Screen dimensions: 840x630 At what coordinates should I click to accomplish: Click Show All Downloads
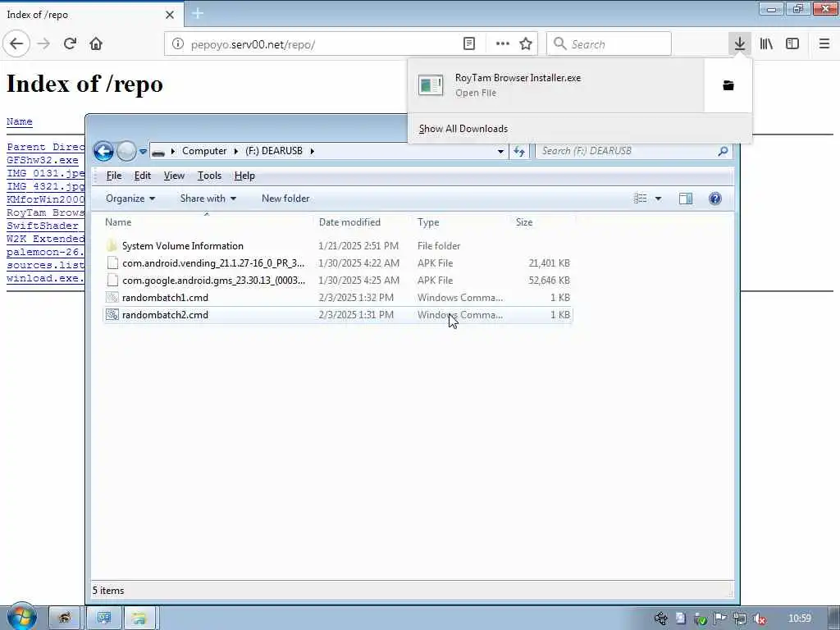tap(463, 129)
